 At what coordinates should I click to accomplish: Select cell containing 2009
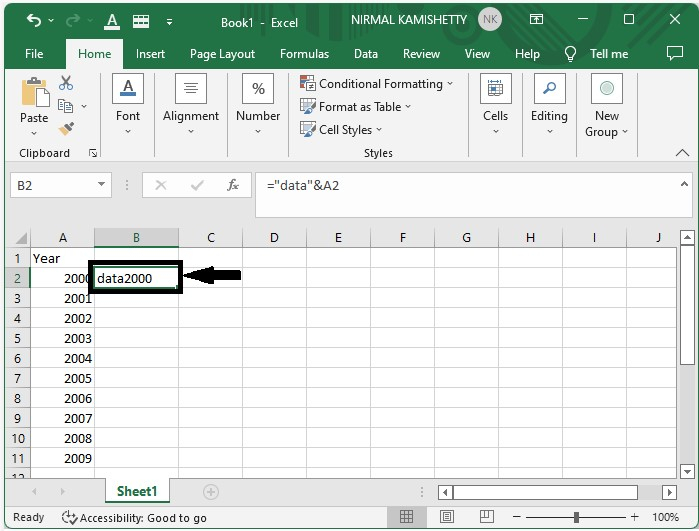[x=62, y=458]
